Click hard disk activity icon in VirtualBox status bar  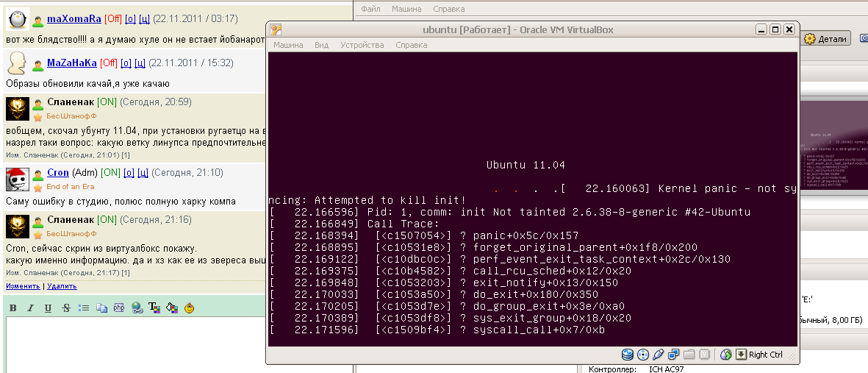pos(628,355)
